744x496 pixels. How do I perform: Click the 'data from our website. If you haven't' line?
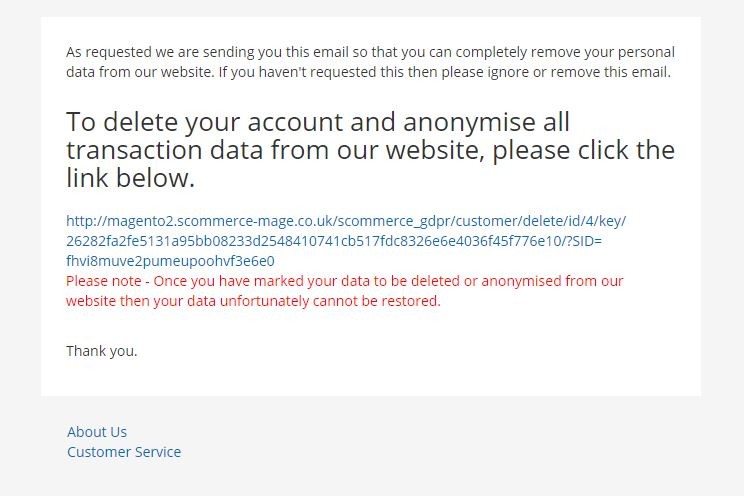pos(369,72)
